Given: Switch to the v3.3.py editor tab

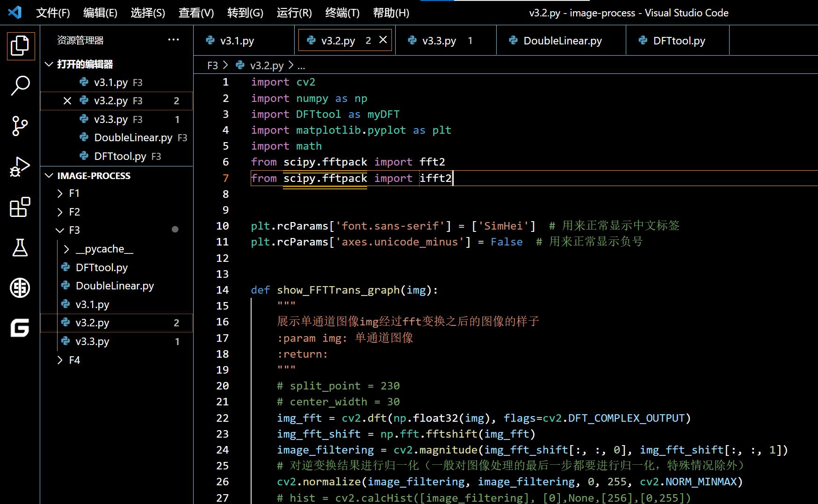Looking at the screenshot, I should pyautogui.click(x=446, y=41).
